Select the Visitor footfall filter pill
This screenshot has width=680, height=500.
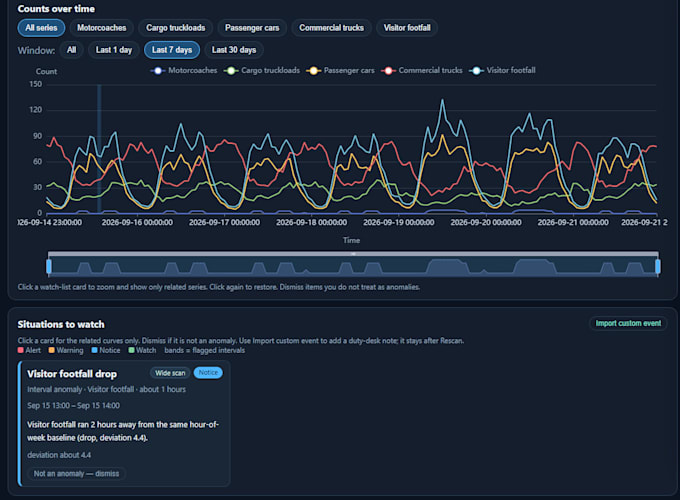407,28
